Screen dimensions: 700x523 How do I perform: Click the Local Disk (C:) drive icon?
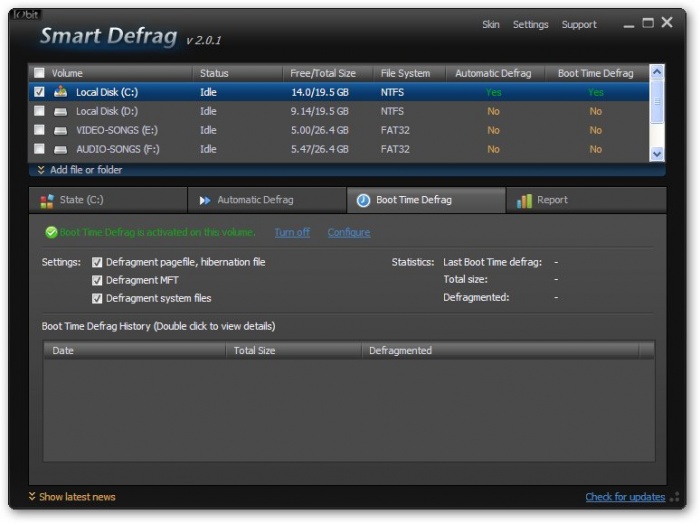60,92
